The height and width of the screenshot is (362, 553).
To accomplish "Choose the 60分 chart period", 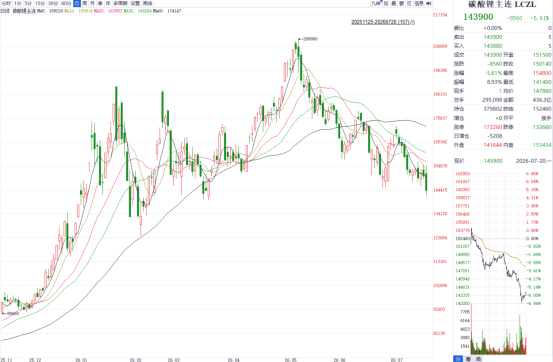I will 66,3.
